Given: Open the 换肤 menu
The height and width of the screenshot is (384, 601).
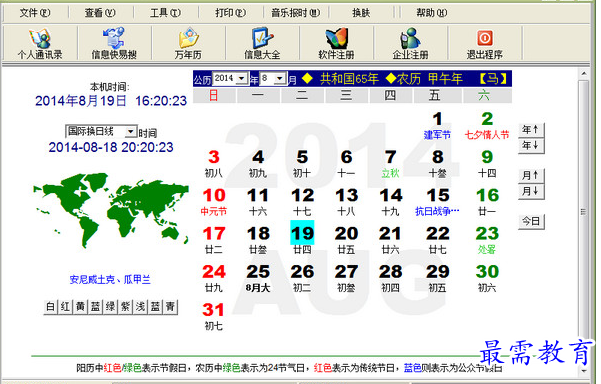Looking at the screenshot, I should (361, 13).
